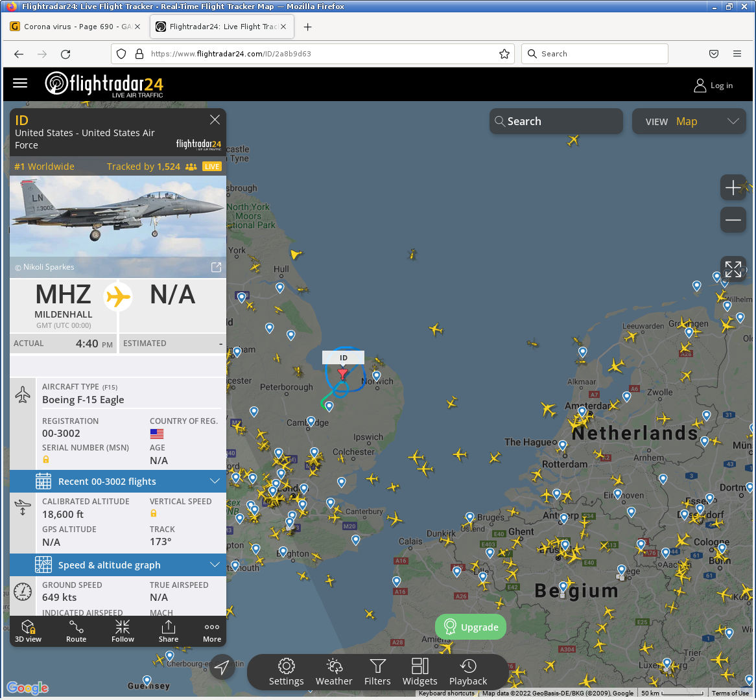Zoom out on the map
756x700 pixels.
[x=733, y=220]
